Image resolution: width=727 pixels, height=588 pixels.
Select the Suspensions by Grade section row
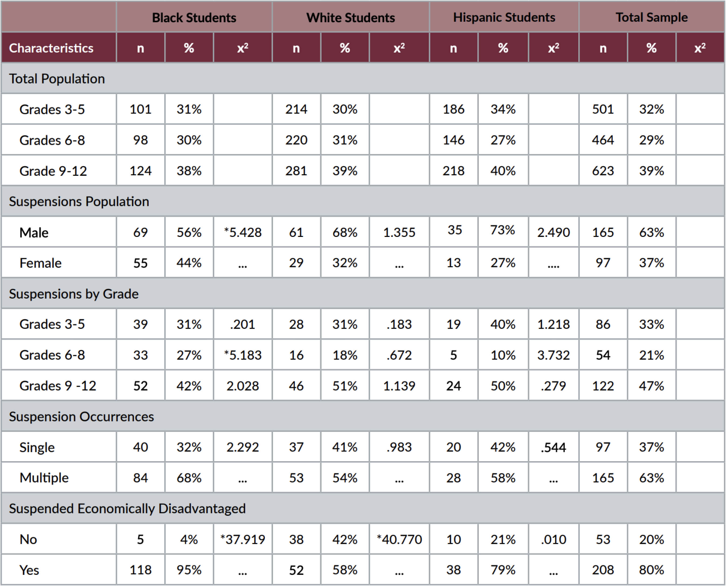pos(363,294)
